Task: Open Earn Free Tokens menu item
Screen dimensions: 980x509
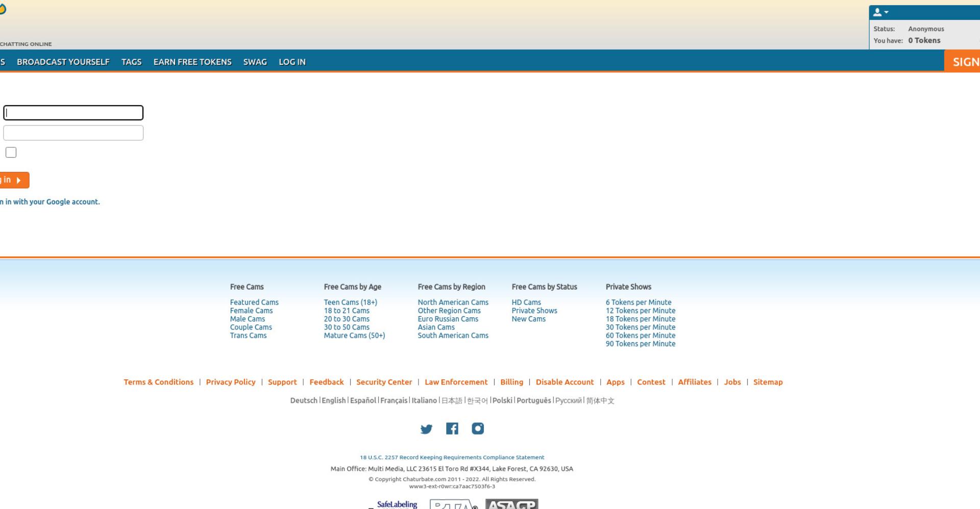Action: tap(192, 62)
